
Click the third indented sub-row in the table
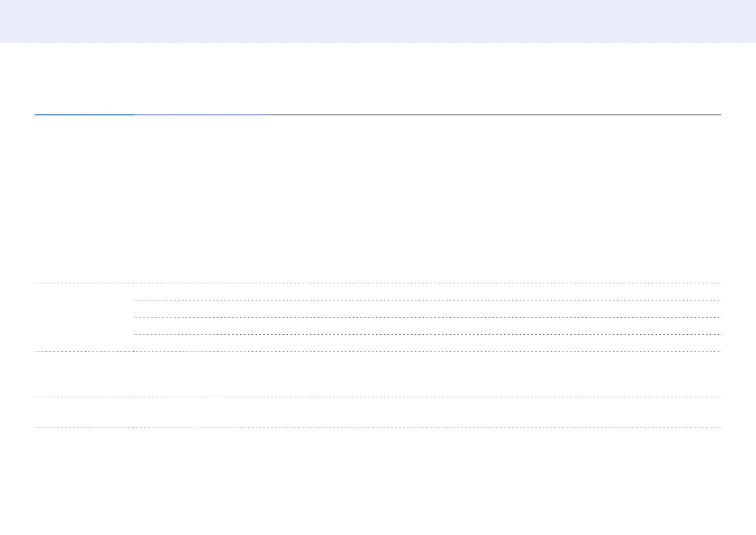426,326
